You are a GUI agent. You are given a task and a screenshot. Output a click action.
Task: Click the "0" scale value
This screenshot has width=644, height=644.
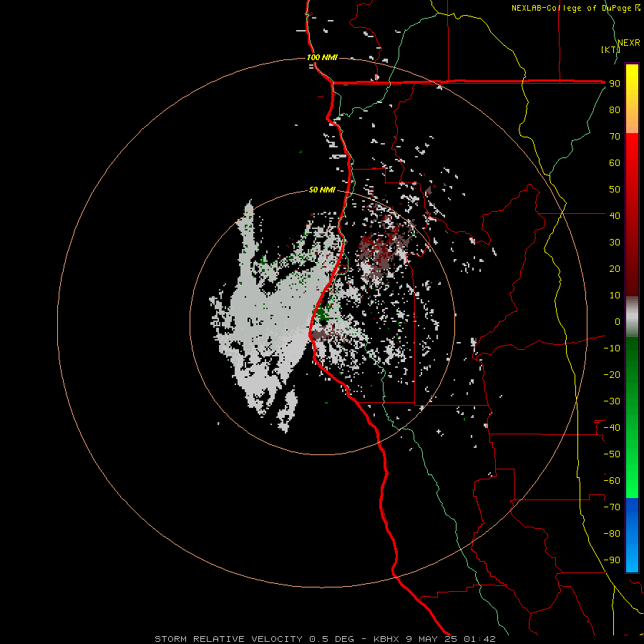point(618,321)
